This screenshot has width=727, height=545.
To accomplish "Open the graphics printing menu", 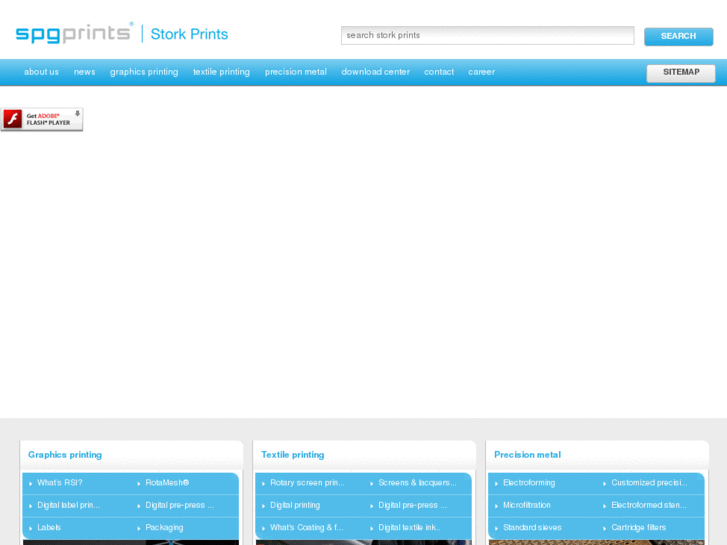I will 144,72.
